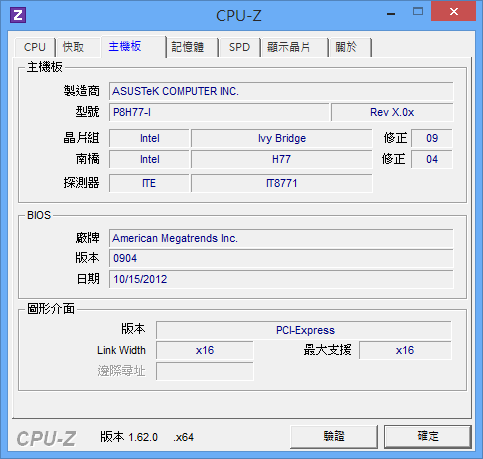This screenshot has width=483, height=459.
Task: Minimize the CPU-Z window
Action: tap(391, 13)
